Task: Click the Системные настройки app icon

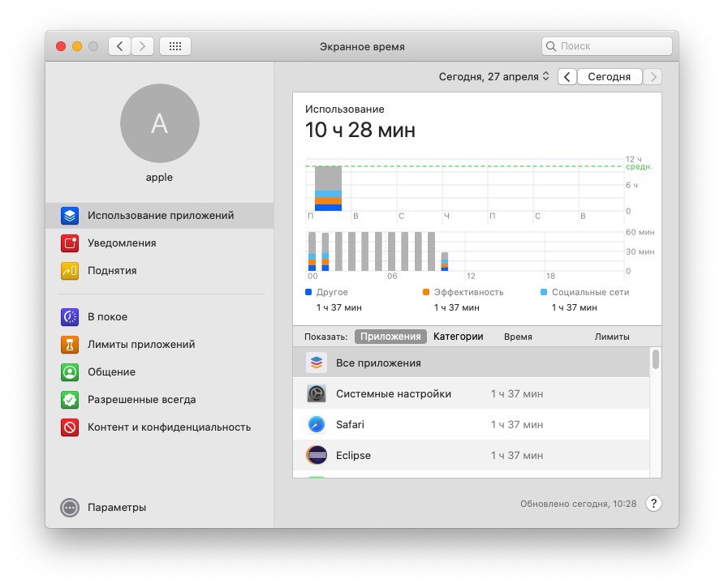Action: (317, 393)
